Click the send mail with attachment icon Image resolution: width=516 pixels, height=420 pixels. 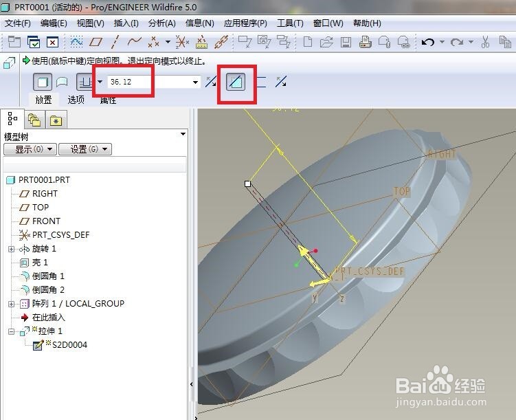coord(384,42)
